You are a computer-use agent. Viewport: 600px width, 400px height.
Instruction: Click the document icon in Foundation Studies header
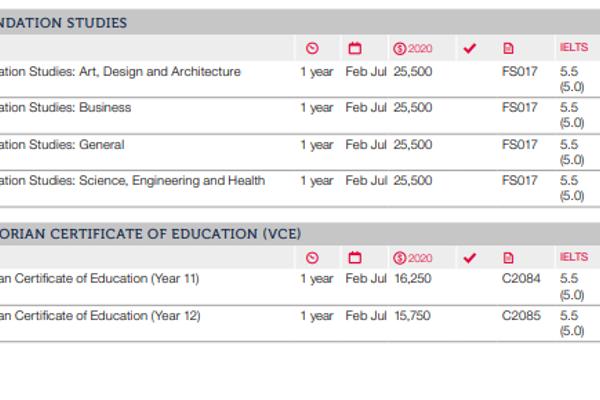click(x=508, y=48)
